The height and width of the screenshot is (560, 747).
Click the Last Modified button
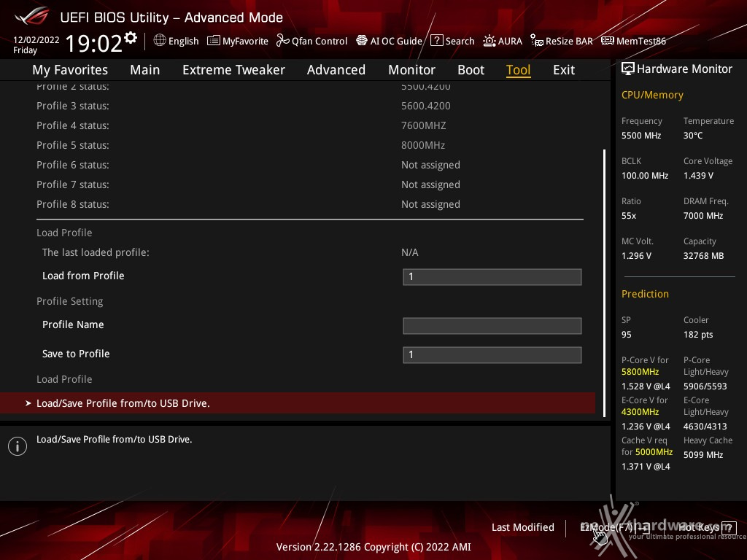click(x=522, y=527)
